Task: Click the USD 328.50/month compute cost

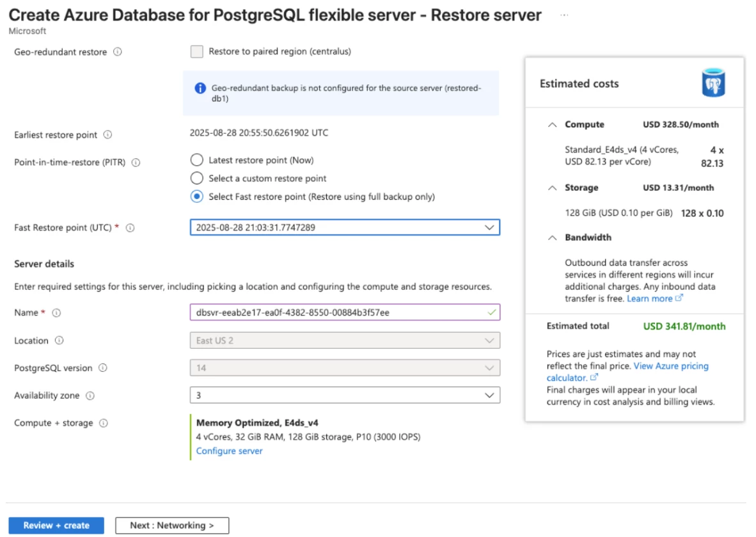Action: [681, 124]
